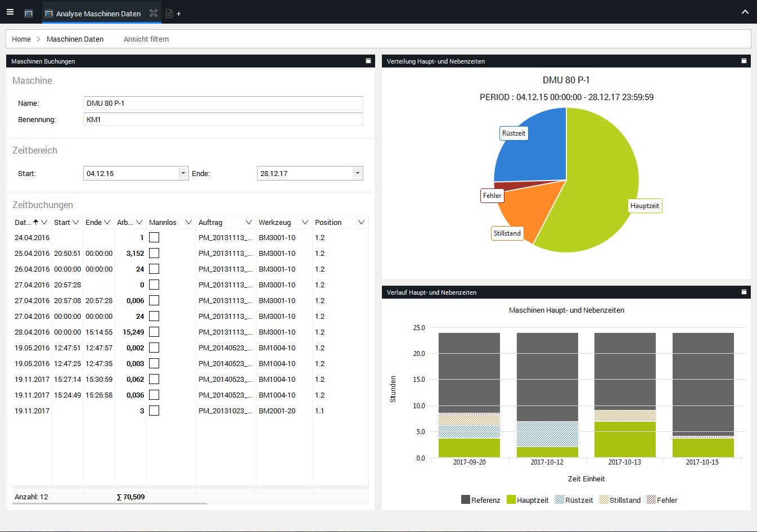Maximize the Maschinen Buchungen panel

368,61
